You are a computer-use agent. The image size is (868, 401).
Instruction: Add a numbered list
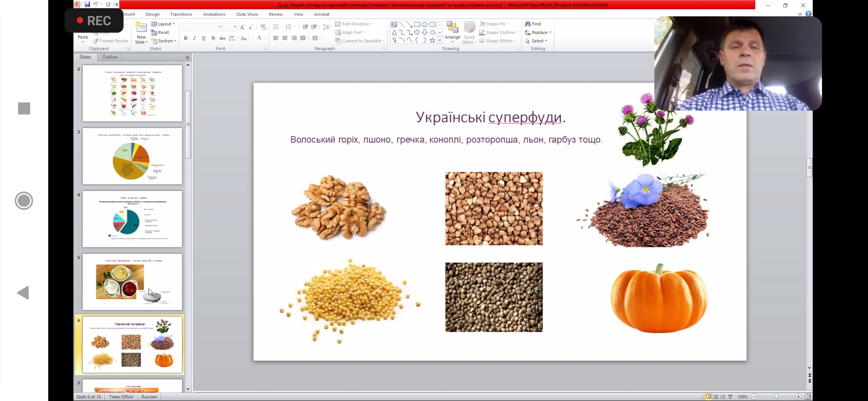289,27
